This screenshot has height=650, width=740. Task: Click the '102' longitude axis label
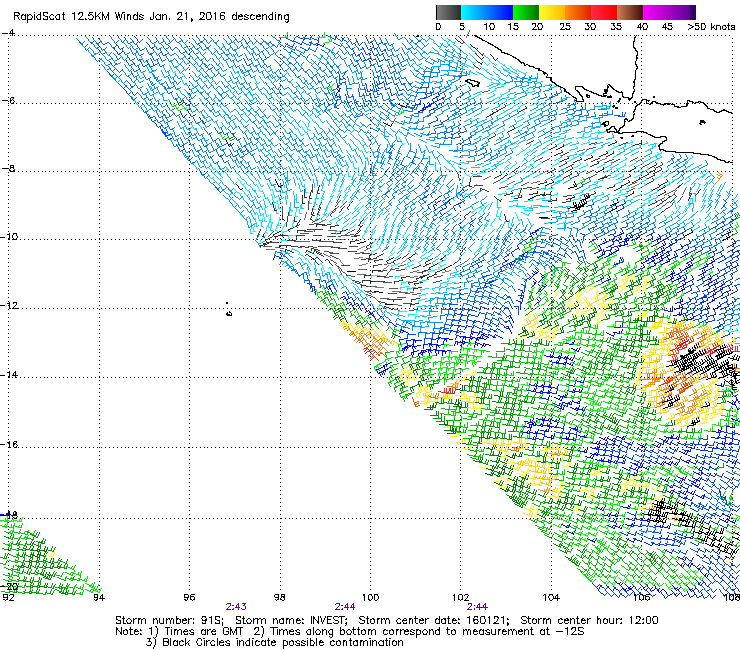(x=461, y=598)
